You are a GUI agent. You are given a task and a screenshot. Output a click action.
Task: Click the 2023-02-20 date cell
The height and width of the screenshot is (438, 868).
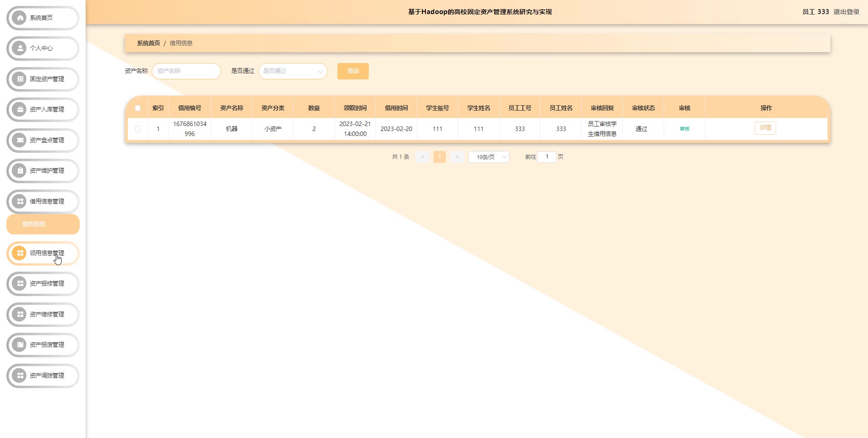(396, 129)
